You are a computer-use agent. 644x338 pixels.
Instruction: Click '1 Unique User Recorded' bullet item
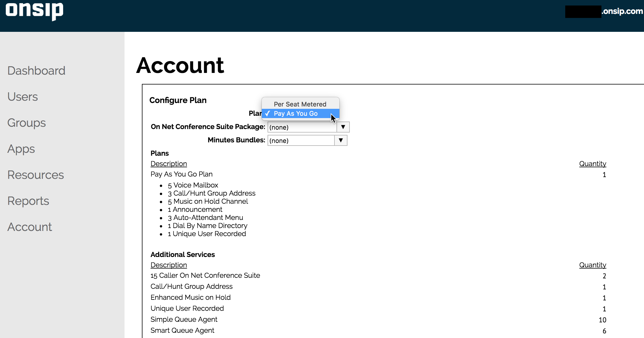207,234
